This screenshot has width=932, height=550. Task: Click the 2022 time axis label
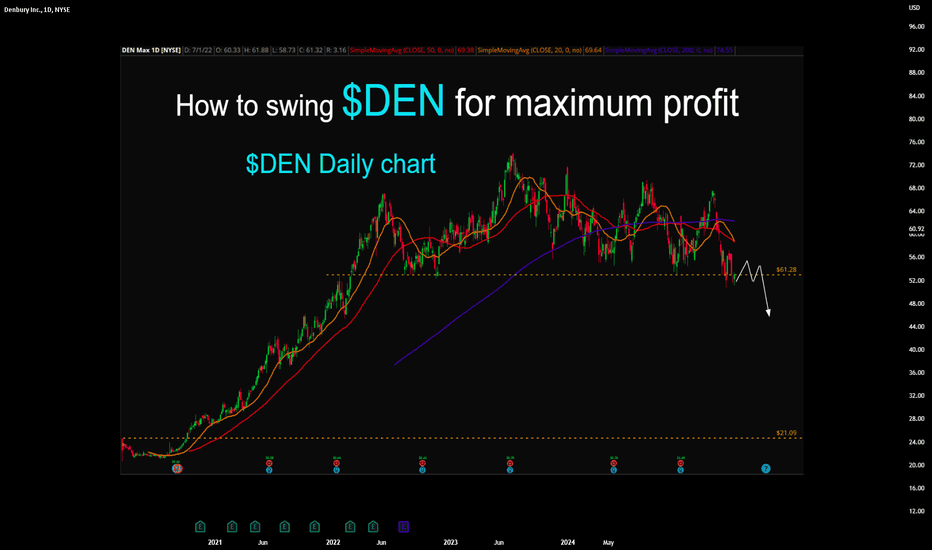pos(333,542)
